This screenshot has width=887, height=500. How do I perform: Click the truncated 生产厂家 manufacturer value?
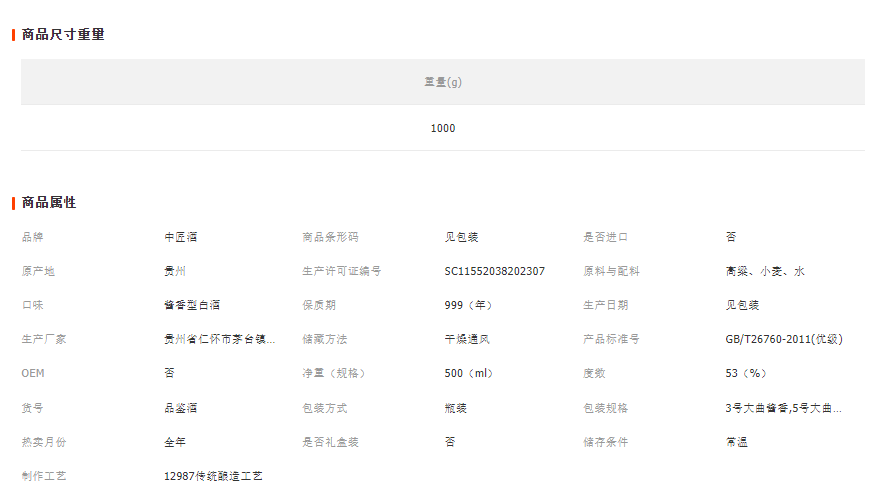tap(219, 339)
